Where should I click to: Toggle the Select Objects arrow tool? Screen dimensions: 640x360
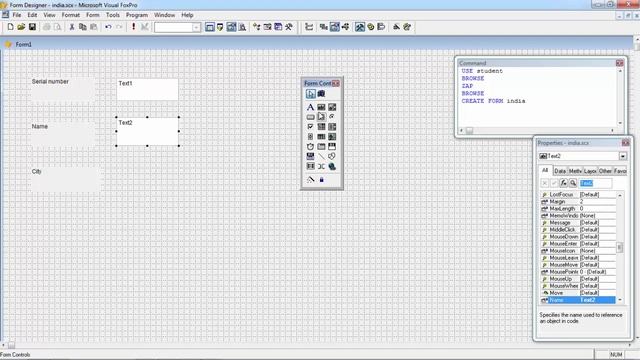tap(310, 93)
